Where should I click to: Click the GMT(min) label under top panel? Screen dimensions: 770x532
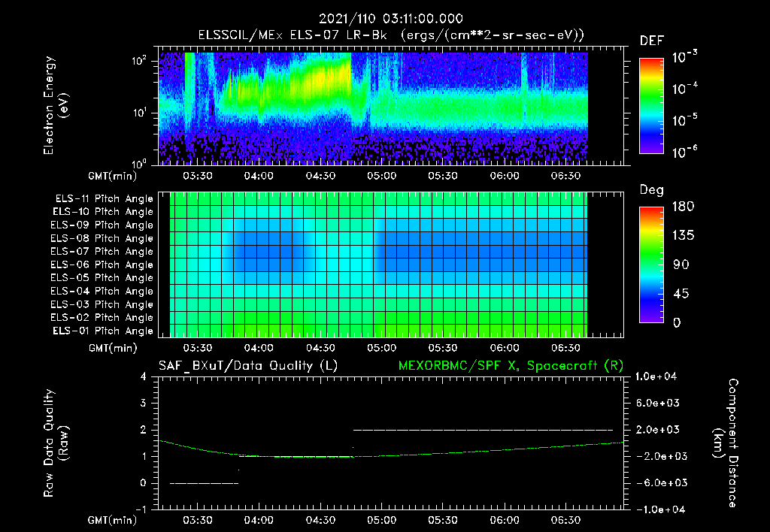(113, 176)
